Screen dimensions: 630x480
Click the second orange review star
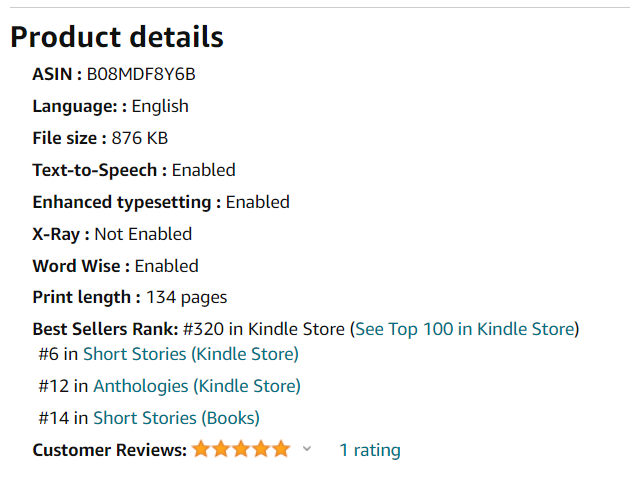[x=221, y=449]
